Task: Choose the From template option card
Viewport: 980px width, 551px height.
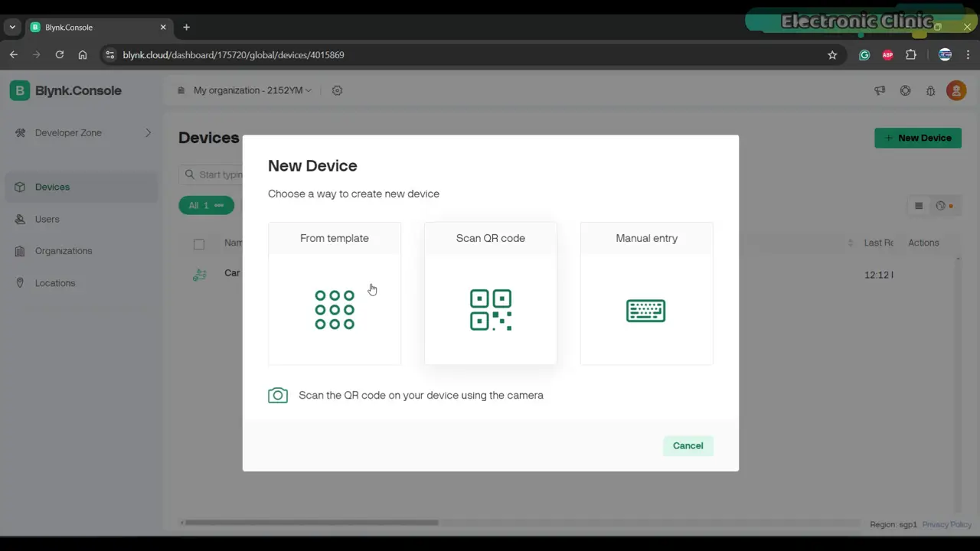Action: pyautogui.click(x=335, y=293)
